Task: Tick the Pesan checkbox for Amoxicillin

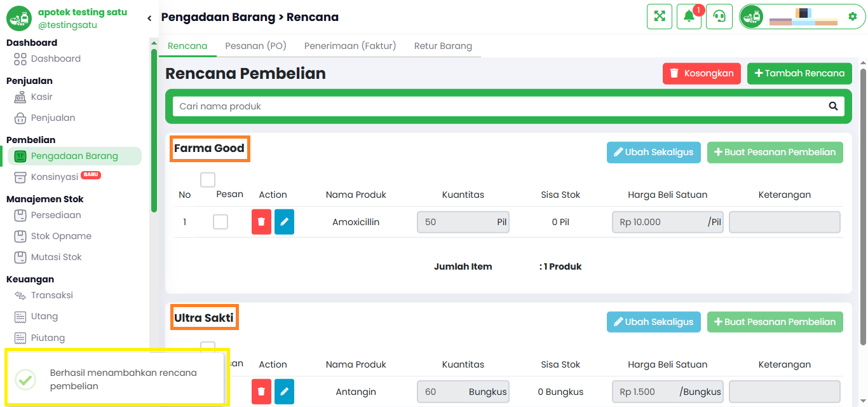Action: pyautogui.click(x=220, y=221)
